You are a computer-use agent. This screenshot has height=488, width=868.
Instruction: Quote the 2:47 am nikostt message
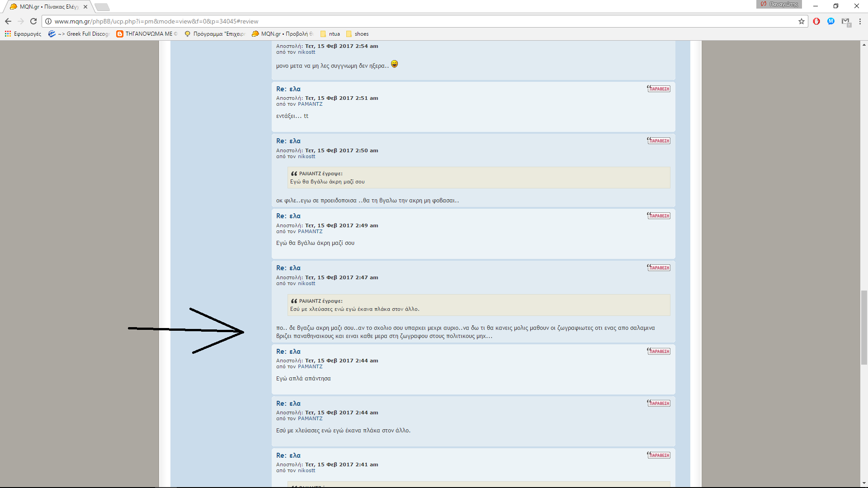point(659,268)
